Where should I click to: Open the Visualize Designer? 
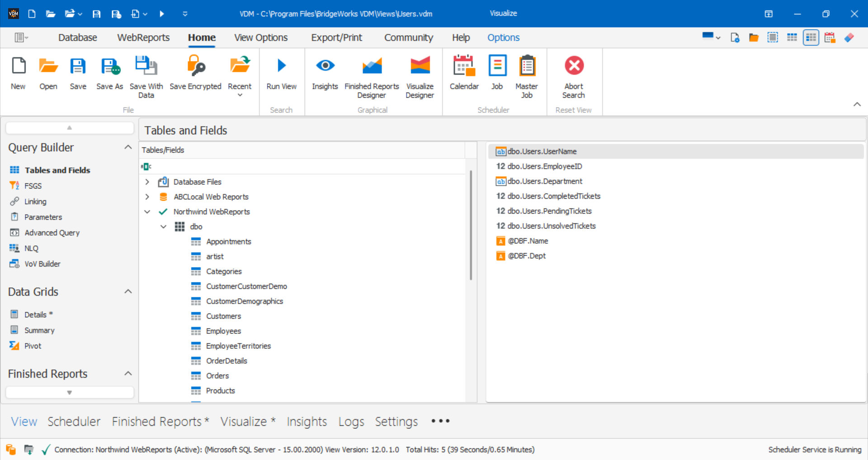[x=420, y=66]
